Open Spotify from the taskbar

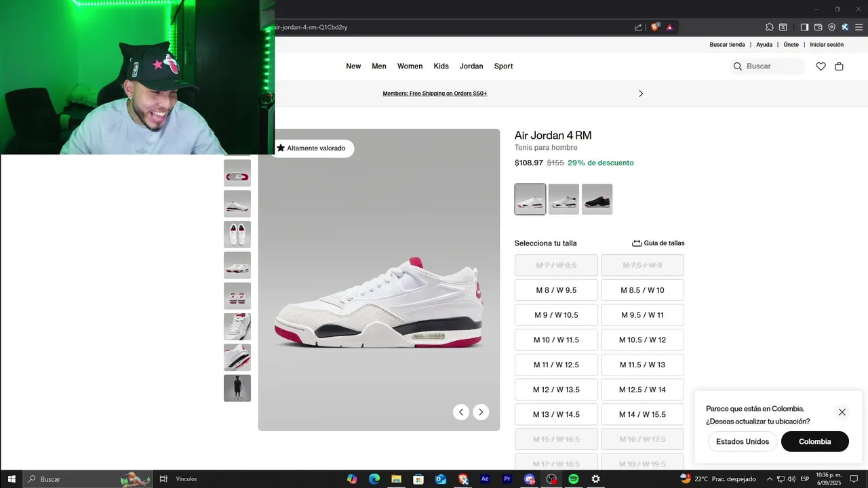[574, 479]
